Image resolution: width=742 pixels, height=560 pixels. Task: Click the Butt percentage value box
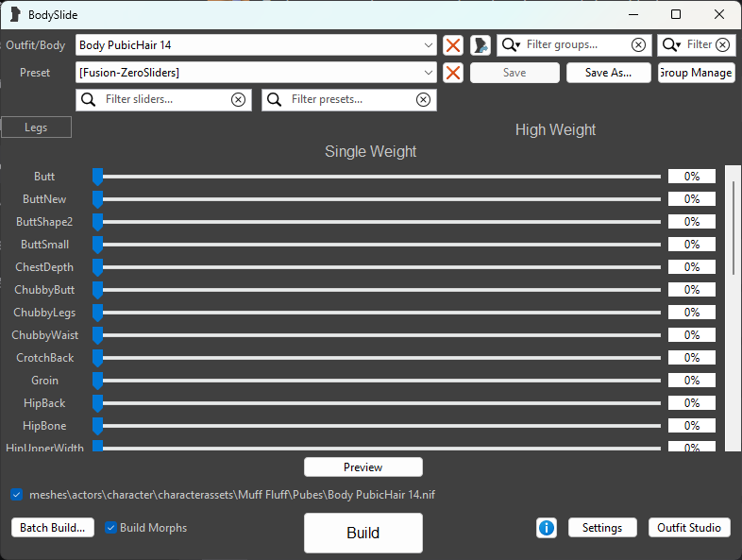[x=692, y=177]
